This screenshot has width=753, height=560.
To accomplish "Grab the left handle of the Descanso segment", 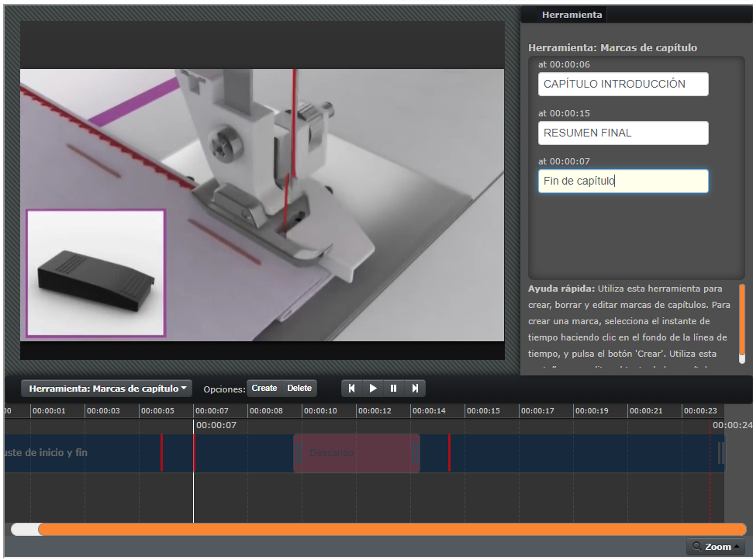I will pos(299,453).
